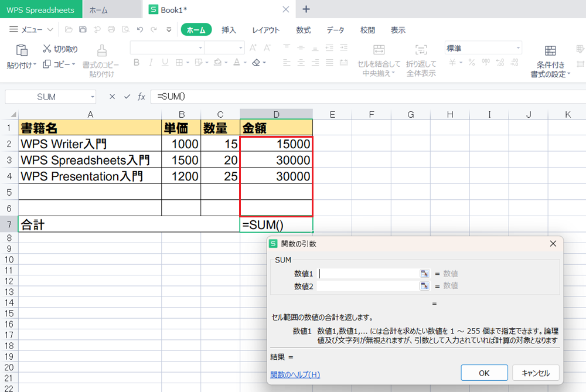Click the align bottom icon
Viewport: 586px width, 392px height.
(315, 48)
